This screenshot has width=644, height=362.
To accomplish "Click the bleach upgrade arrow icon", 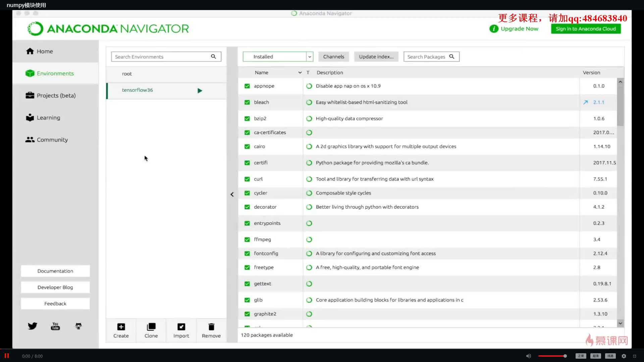I will point(586,102).
